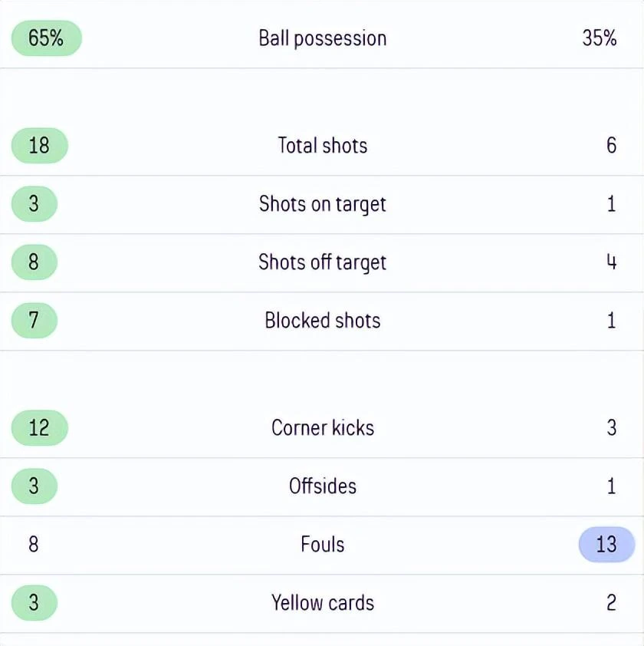Image resolution: width=644 pixels, height=646 pixels.
Task: Click the green 12 corner kicks badge
Action: click(40, 428)
